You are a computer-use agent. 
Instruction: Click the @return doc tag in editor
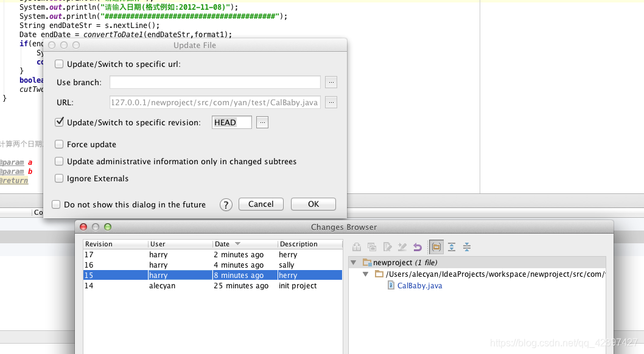pos(14,181)
